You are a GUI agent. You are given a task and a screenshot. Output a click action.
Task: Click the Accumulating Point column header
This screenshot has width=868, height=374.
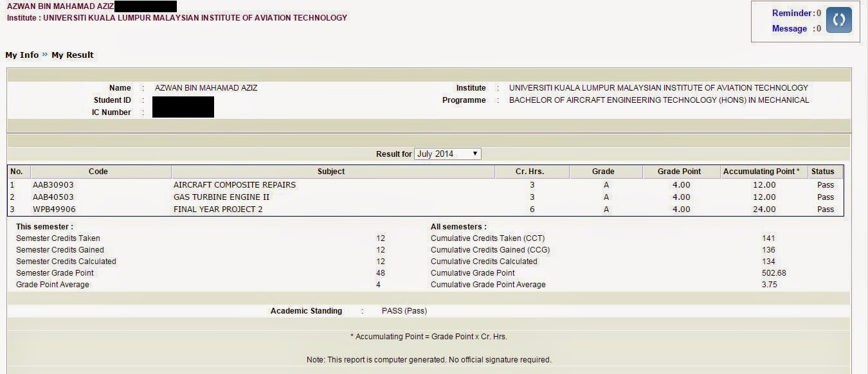click(762, 172)
